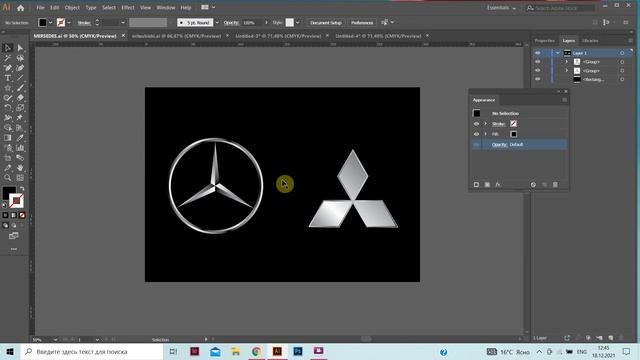Expand the Stroke row in Appearance panel
Image resolution: width=640 pixels, height=360 pixels.
pyautogui.click(x=485, y=124)
